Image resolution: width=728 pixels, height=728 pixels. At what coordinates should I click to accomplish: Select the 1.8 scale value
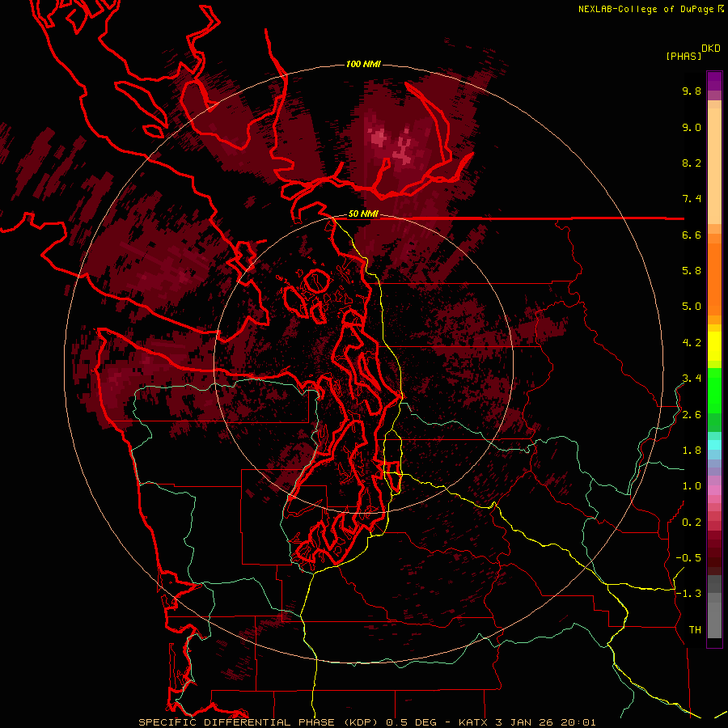[692, 451]
